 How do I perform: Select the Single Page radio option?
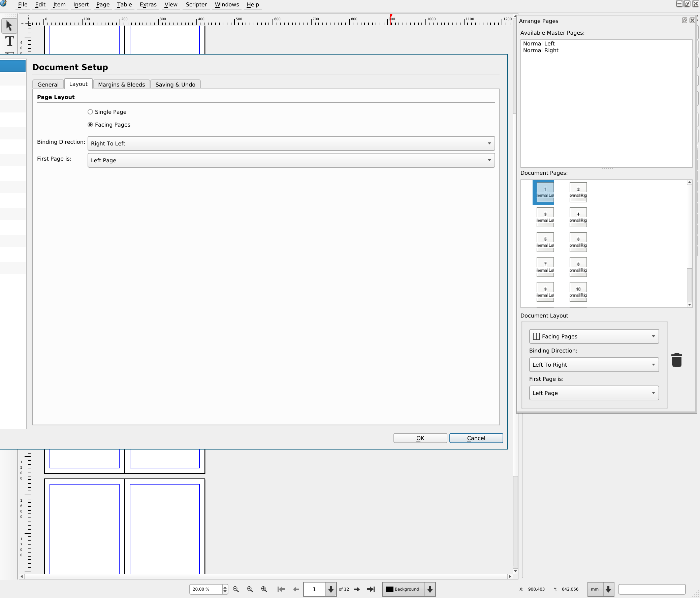pyautogui.click(x=90, y=112)
